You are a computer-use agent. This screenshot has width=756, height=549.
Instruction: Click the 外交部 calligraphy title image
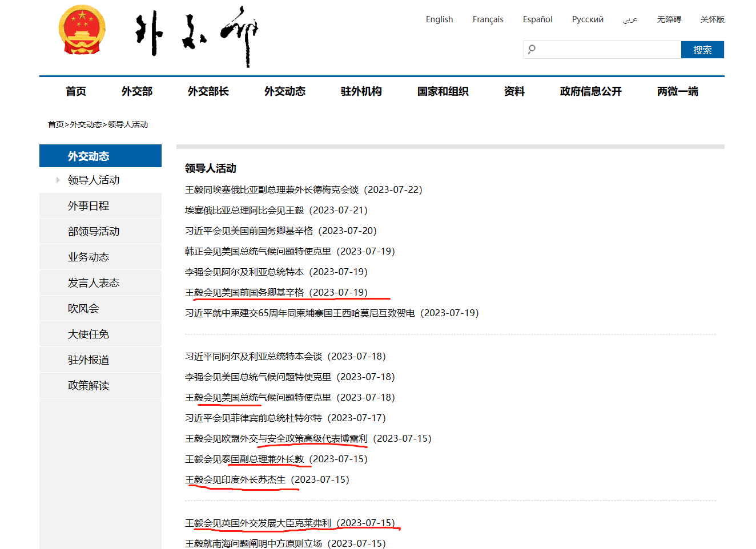click(196, 35)
